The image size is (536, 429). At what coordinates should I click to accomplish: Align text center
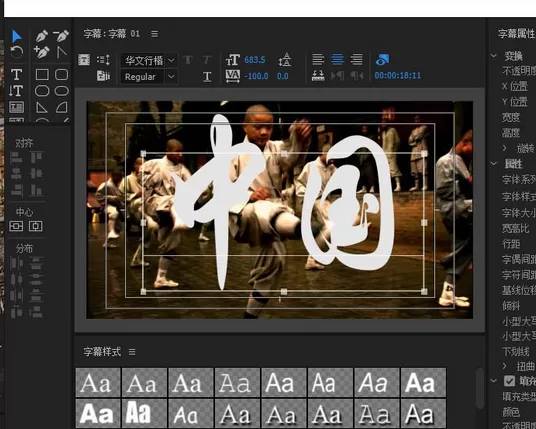337,59
